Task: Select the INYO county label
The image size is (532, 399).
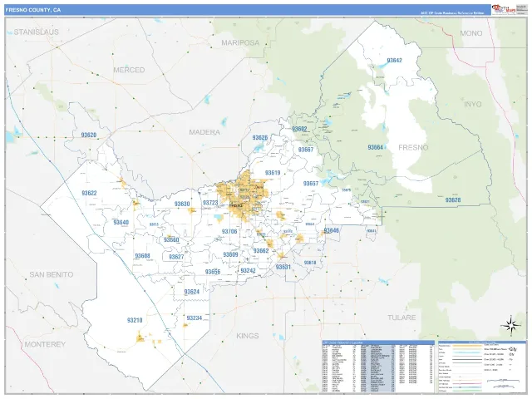Action: 473,104
